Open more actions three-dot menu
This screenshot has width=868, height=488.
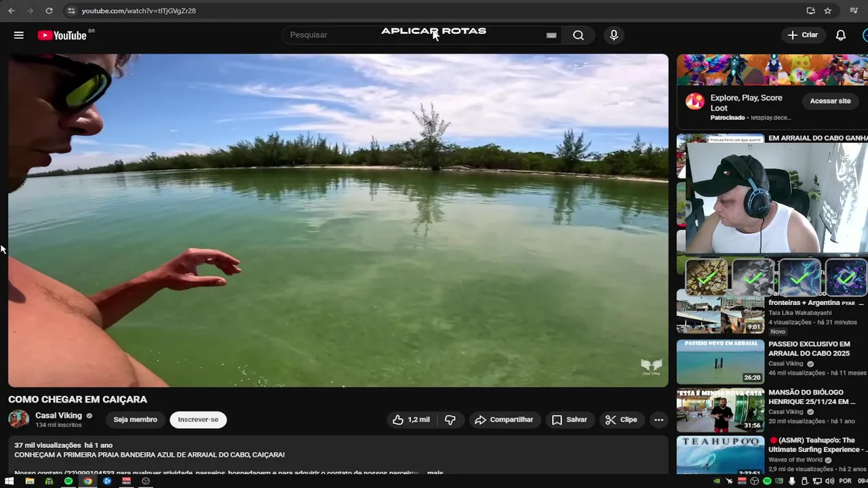tap(658, 420)
